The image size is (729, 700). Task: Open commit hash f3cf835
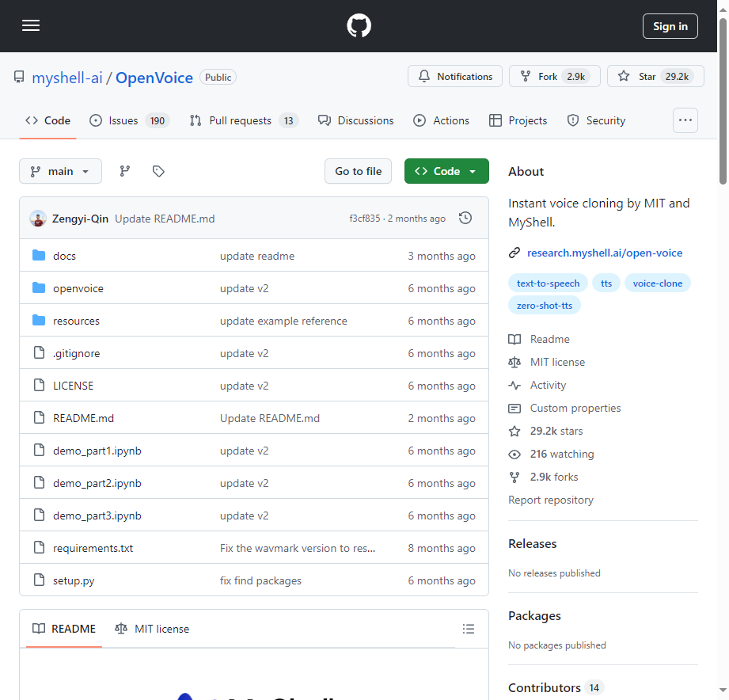364,219
